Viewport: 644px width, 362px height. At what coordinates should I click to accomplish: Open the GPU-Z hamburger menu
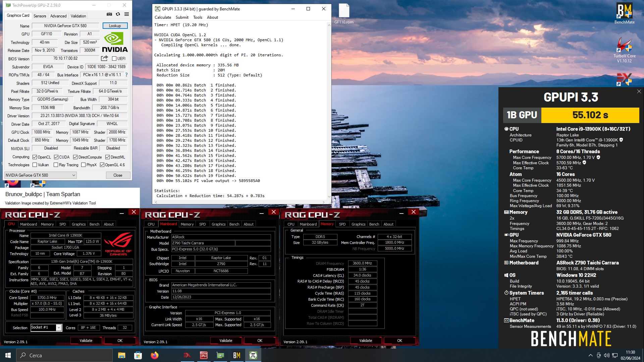click(x=126, y=14)
